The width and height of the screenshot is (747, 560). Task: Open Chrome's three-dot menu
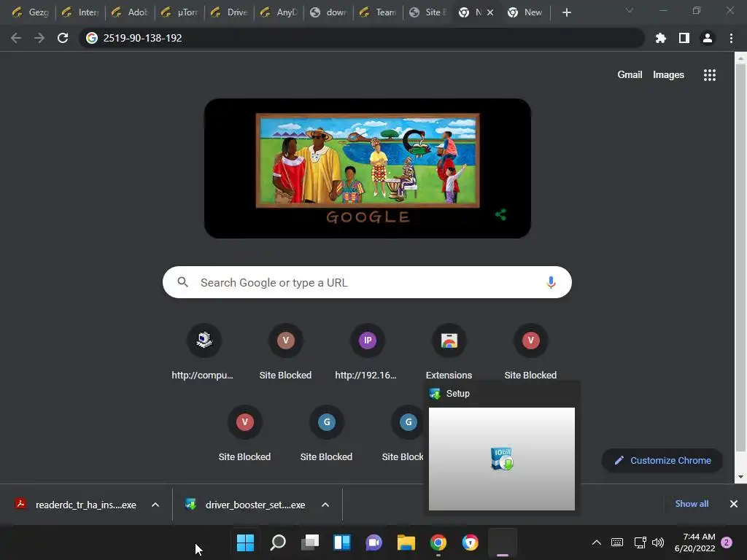(731, 38)
